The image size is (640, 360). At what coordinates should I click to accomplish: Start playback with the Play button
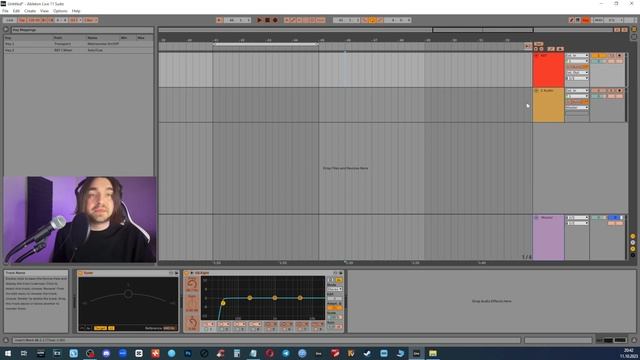[259, 20]
